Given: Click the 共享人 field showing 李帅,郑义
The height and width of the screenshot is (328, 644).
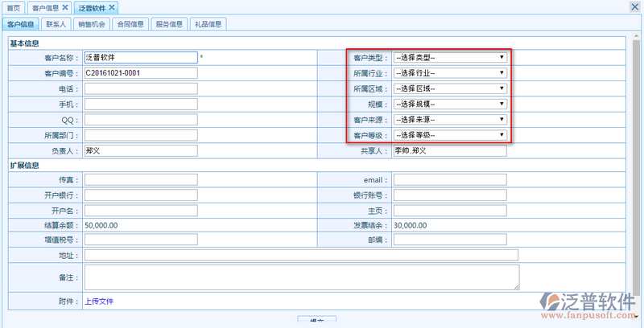Looking at the screenshot, I should pyautogui.click(x=450, y=150).
